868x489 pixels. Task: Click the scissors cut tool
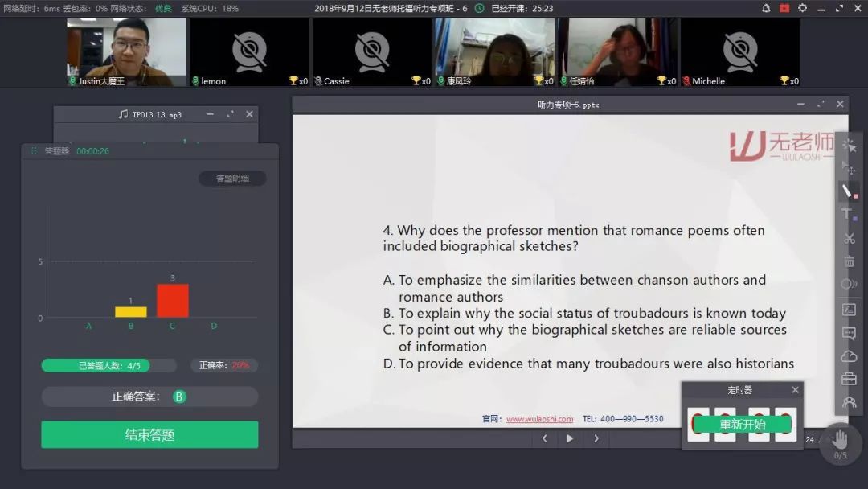tap(849, 238)
